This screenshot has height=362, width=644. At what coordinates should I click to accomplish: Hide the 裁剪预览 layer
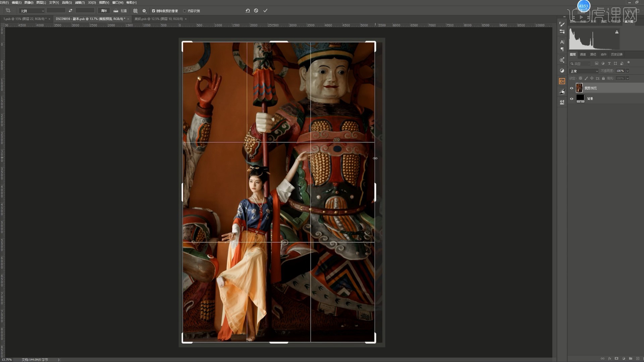pyautogui.click(x=572, y=88)
